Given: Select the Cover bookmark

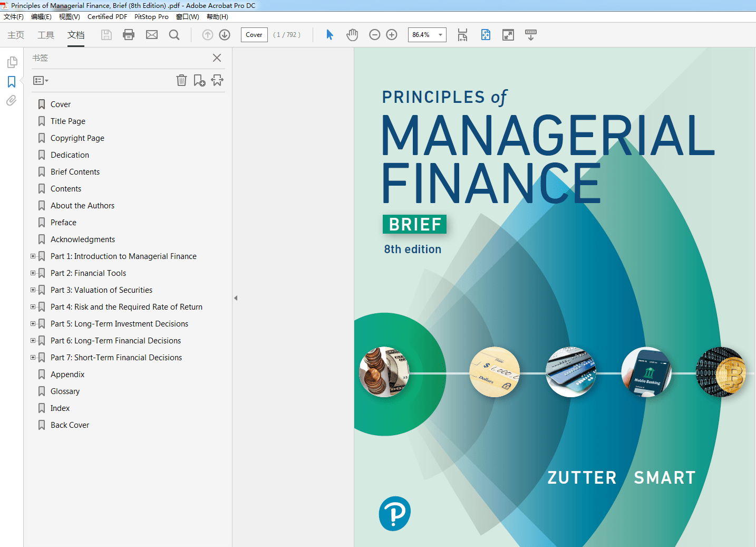Looking at the screenshot, I should coord(61,104).
